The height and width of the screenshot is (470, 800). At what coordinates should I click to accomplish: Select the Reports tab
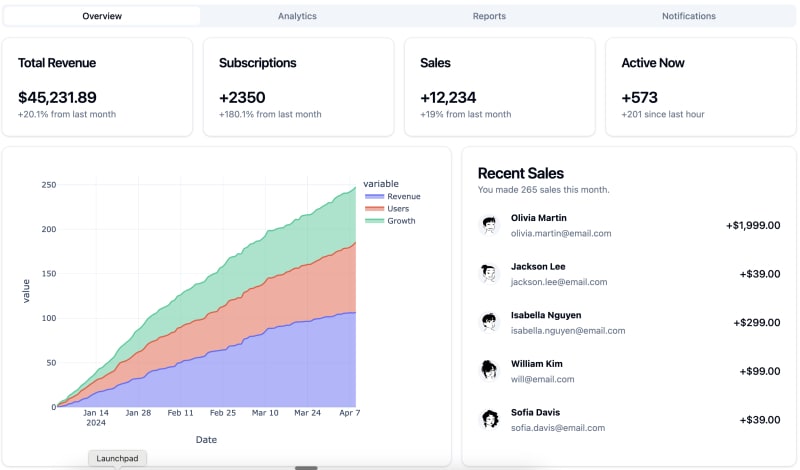point(489,16)
